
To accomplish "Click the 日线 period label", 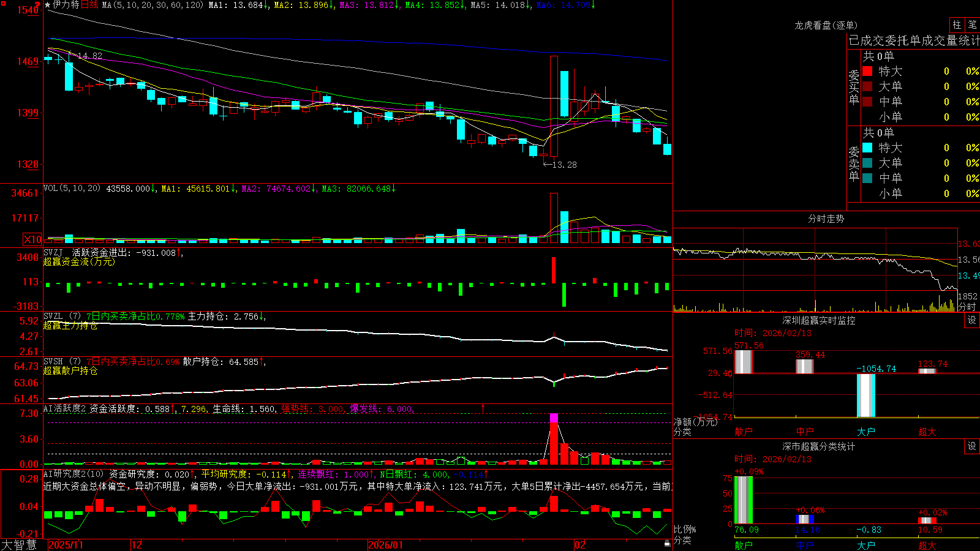I will (x=89, y=5).
